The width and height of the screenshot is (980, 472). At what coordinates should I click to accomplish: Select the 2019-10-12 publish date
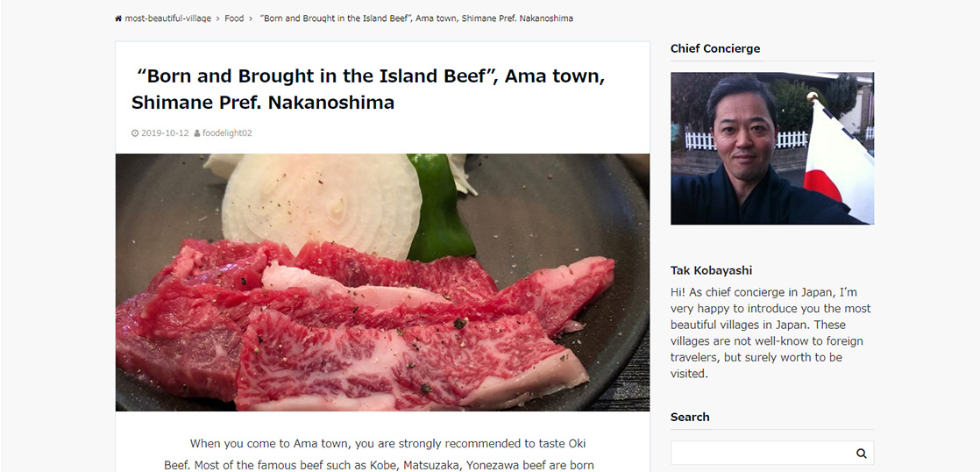point(165,133)
